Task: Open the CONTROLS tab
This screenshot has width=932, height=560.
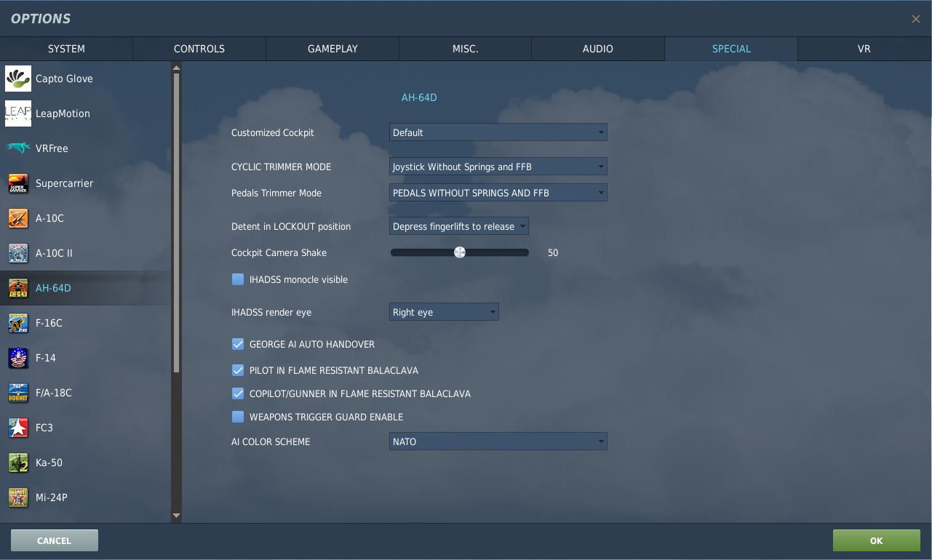Action: (x=199, y=49)
